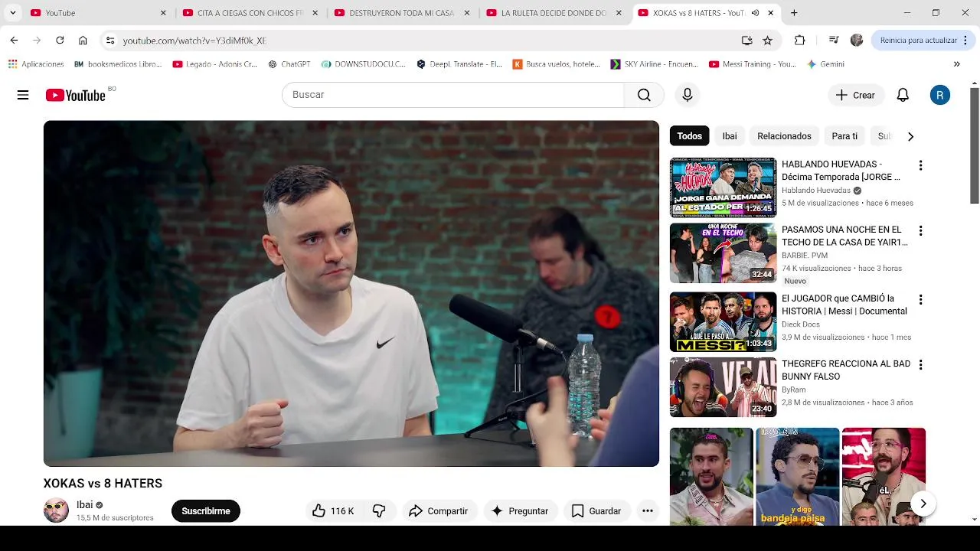Show more bookmarks chevron

coord(956,64)
